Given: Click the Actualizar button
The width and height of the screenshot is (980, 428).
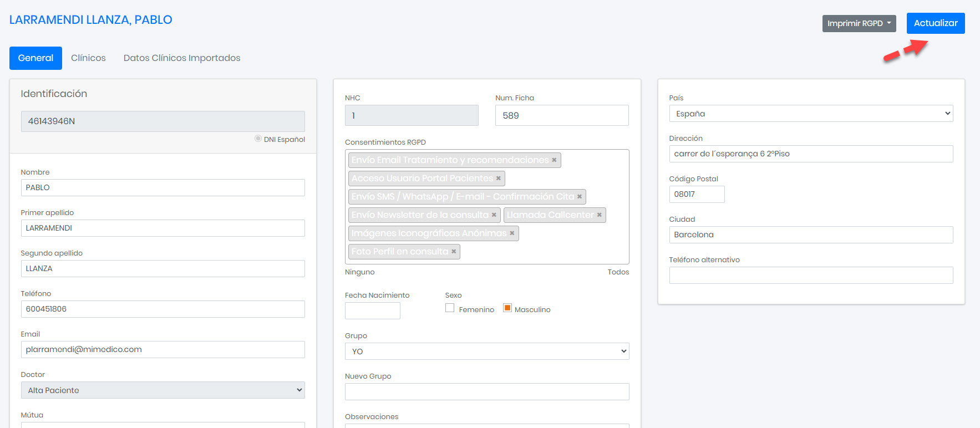Looking at the screenshot, I should [935, 23].
